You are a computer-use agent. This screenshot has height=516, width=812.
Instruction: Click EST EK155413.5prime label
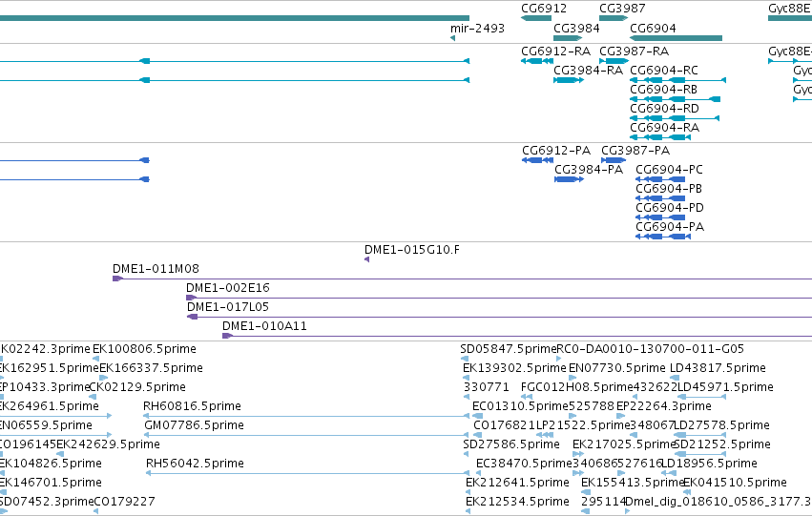(634, 483)
